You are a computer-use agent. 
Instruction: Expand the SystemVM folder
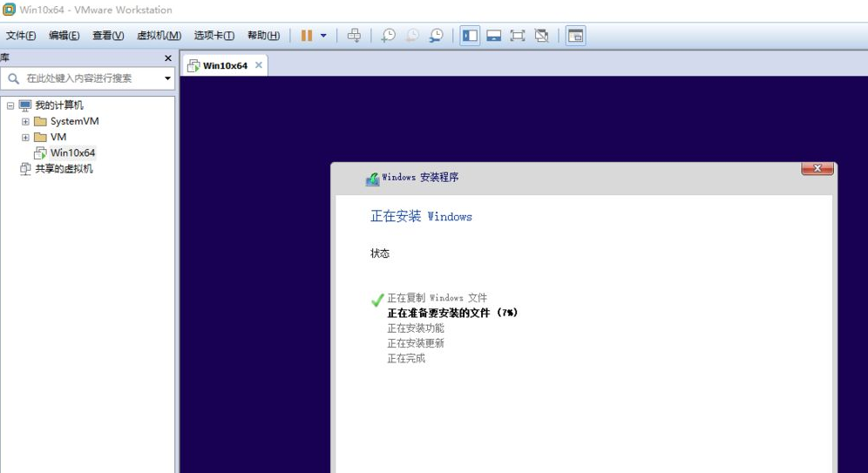[x=25, y=122]
